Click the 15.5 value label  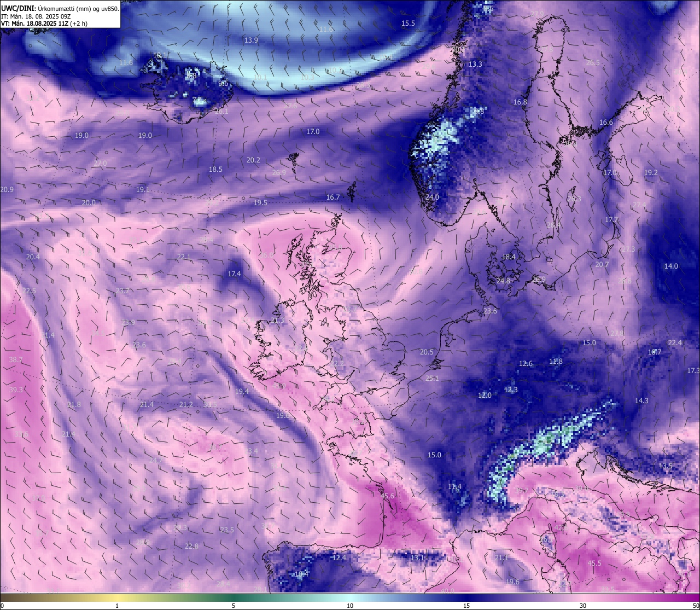408,24
